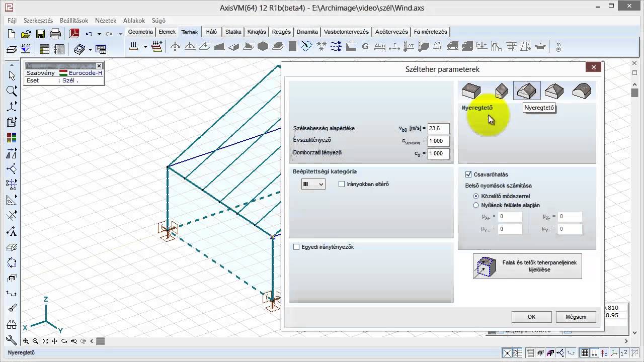This screenshot has height=362, width=644.
Task: Open the report maker icon
Action: click(x=59, y=49)
